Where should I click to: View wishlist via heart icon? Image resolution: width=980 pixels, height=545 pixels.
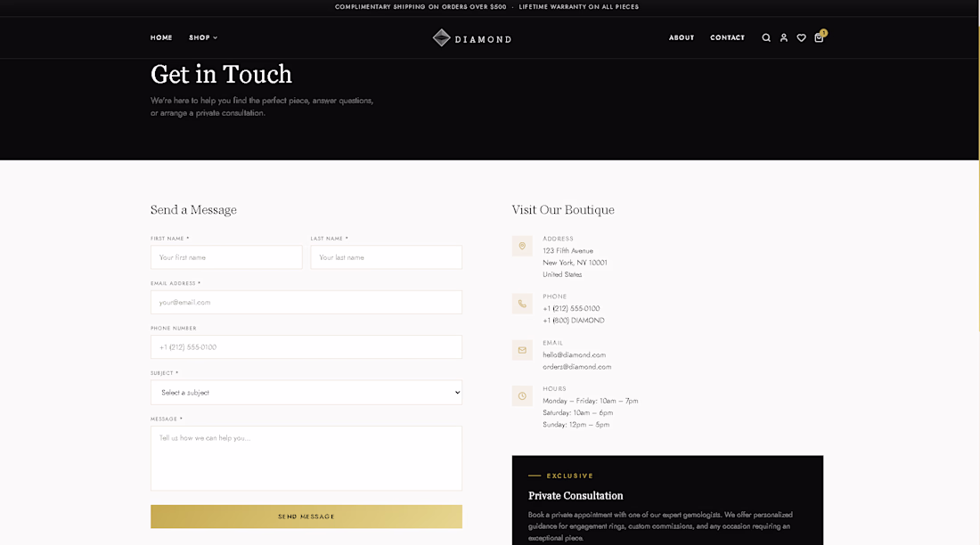[801, 38]
